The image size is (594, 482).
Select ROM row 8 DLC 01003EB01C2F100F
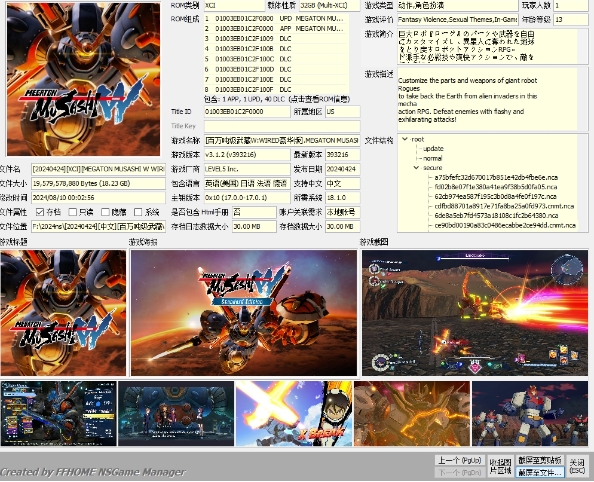coord(276,89)
